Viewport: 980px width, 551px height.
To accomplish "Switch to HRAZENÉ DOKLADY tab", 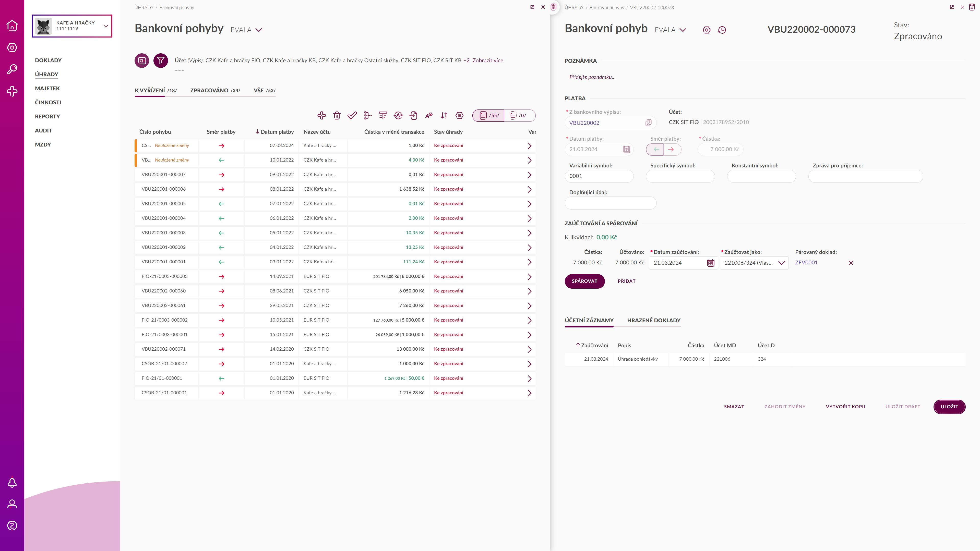I will point(654,320).
